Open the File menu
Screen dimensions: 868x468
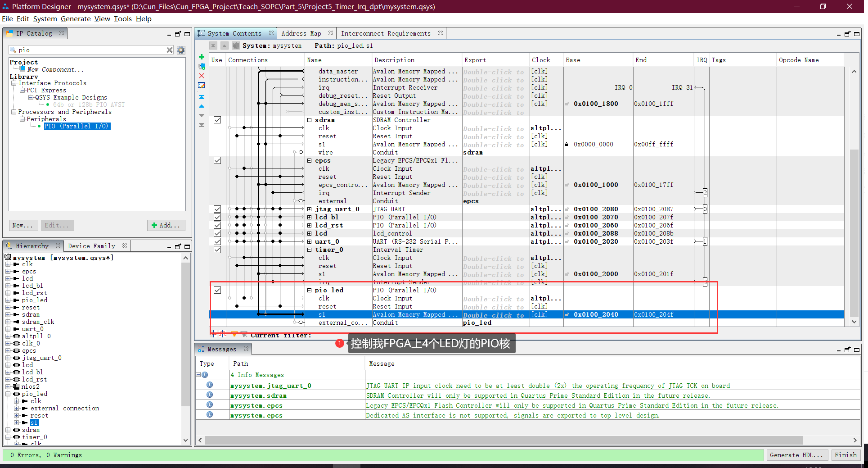pos(7,18)
